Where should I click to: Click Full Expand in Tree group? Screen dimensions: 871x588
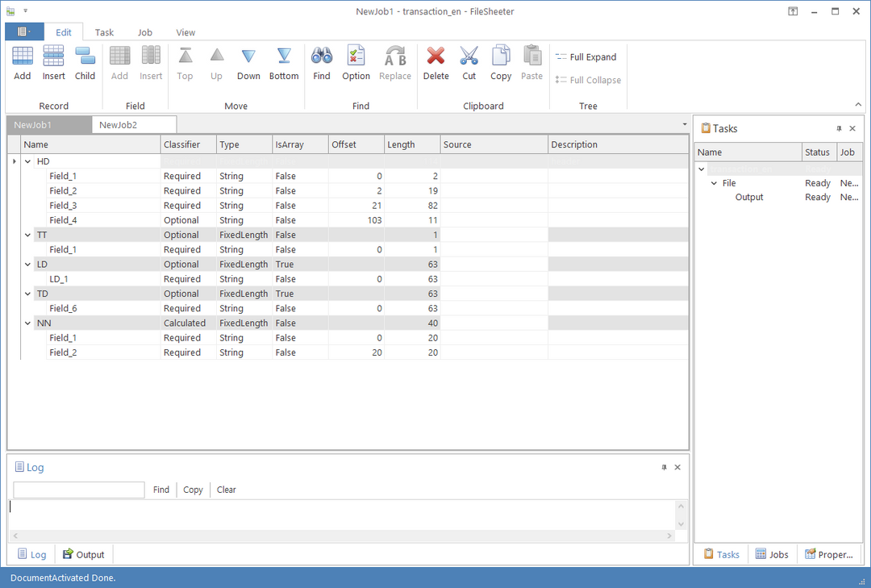[x=586, y=57]
